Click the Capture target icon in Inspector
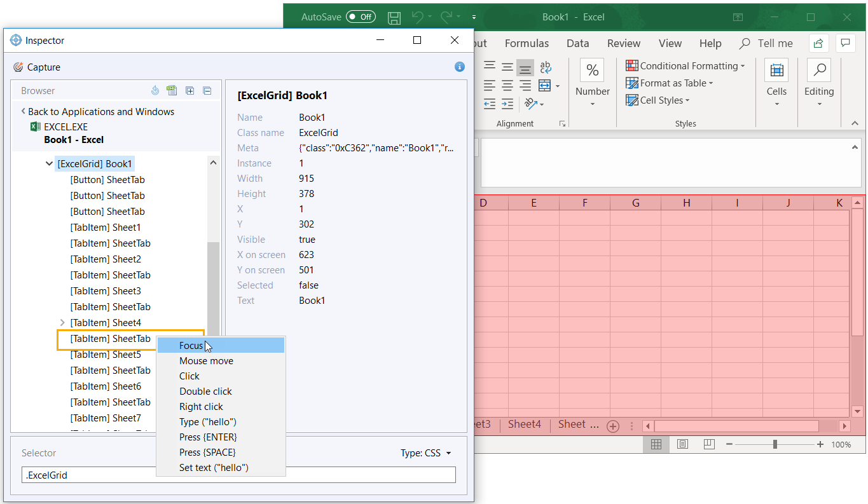 coord(18,67)
